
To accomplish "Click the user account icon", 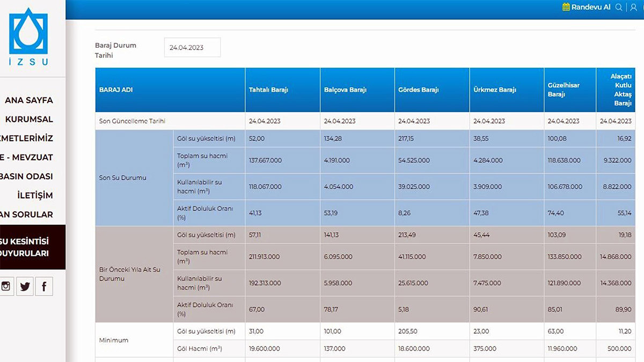I will click(x=633, y=7).
